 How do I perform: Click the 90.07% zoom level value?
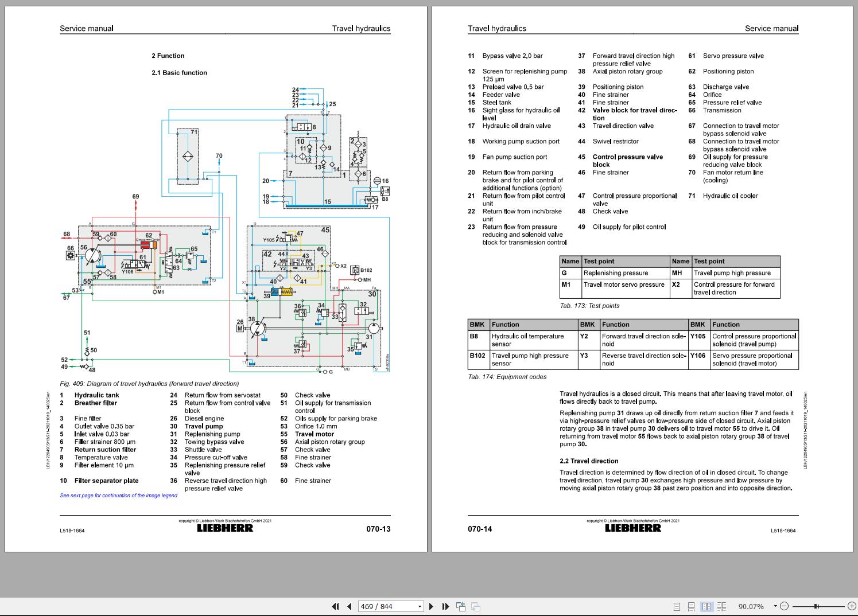pyautogui.click(x=751, y=606)
